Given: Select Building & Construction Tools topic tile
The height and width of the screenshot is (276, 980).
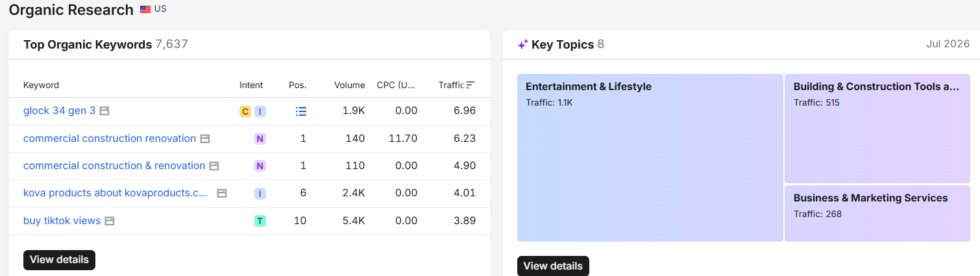Looking at the screenshot, I should pos(877,128).
